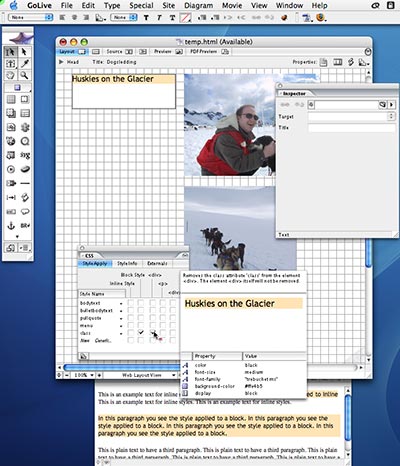Click the Inspector tab title
Viewport: 400px width, 466px height.
coord(294,94)
